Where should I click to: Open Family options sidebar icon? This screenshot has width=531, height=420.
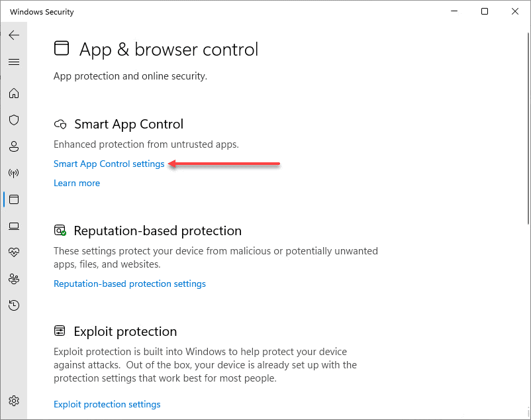pos(14,279)
